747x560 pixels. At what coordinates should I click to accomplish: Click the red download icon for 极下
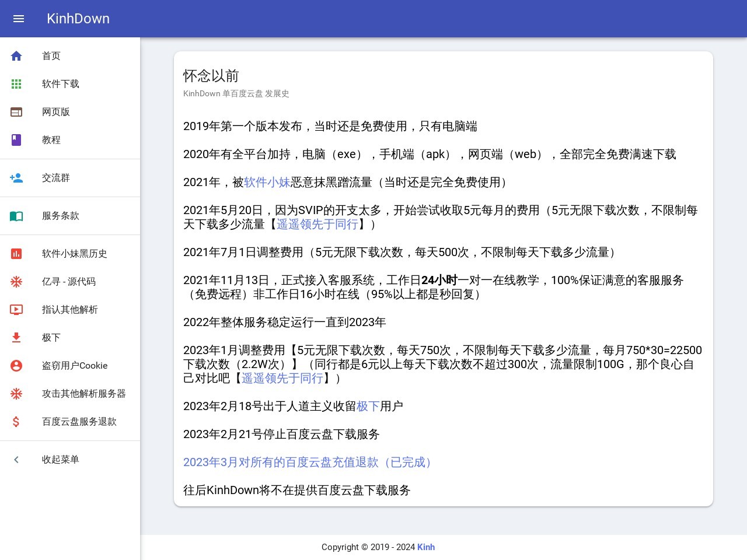point(16,338)
